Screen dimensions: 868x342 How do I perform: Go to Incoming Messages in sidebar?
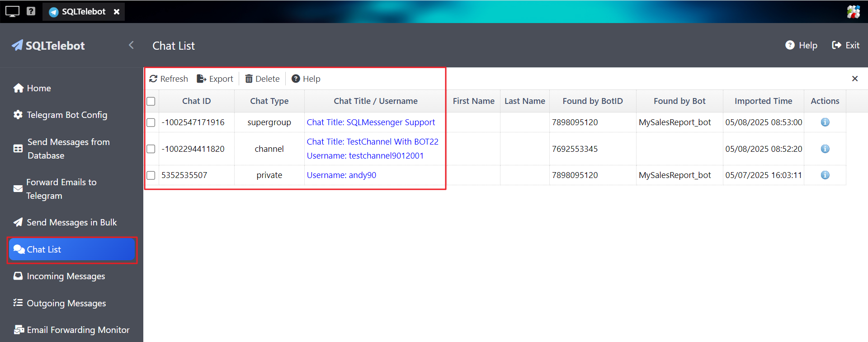(x=66, y=276)
